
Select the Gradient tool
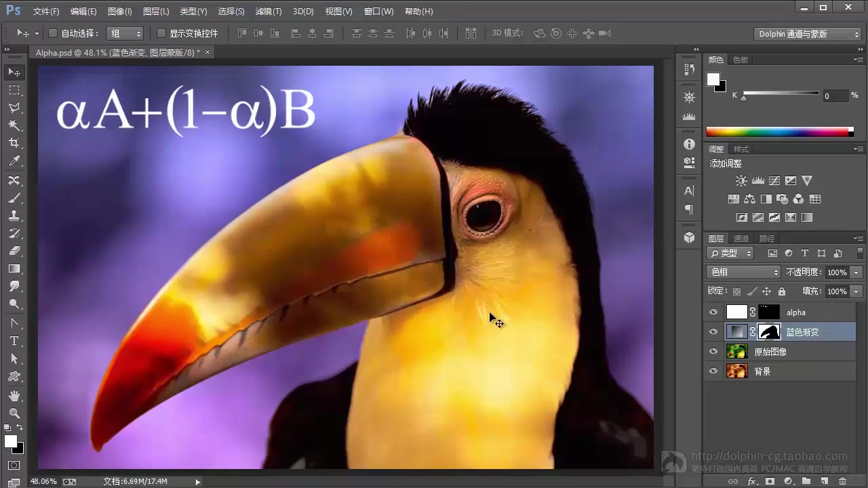click(14, 269)
